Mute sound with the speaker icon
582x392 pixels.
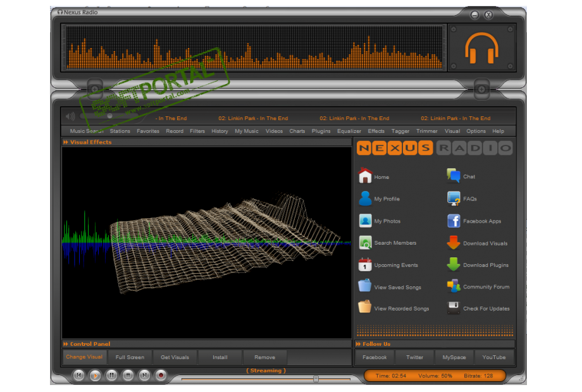pos(70,116)
